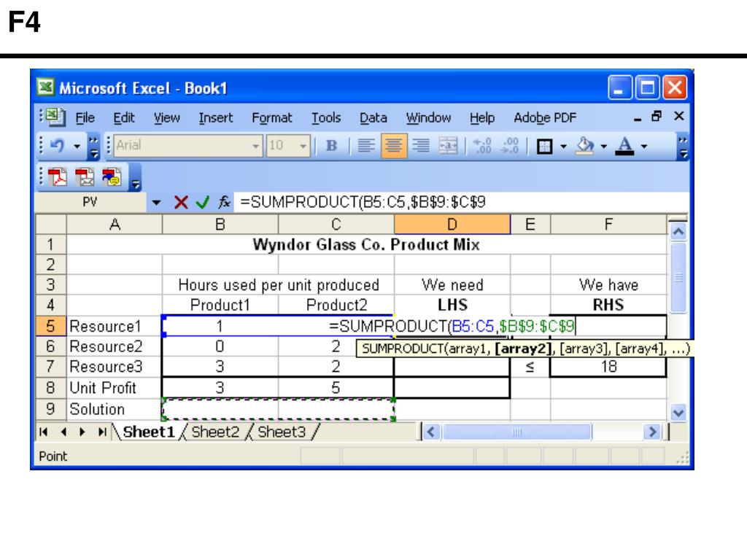Screen dimensions: 747x560
Task: Close workbook using menu bar X
Action: (x=679, y=116)
